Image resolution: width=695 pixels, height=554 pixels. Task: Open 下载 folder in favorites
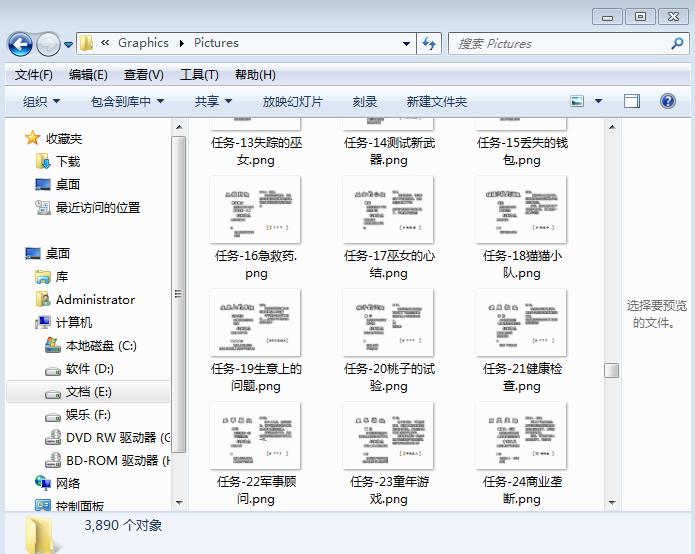tap(68, 161)
